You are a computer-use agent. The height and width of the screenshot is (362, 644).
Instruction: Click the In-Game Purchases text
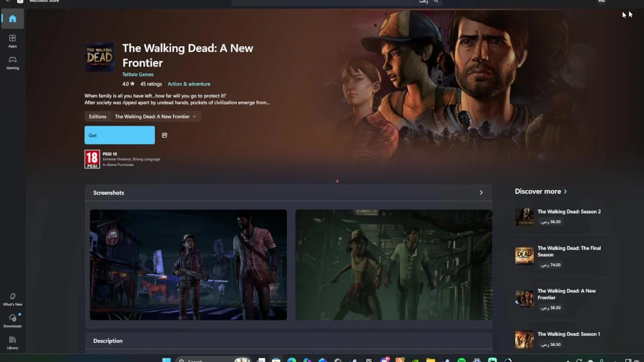pyautogui.click(x=118, y=165)
